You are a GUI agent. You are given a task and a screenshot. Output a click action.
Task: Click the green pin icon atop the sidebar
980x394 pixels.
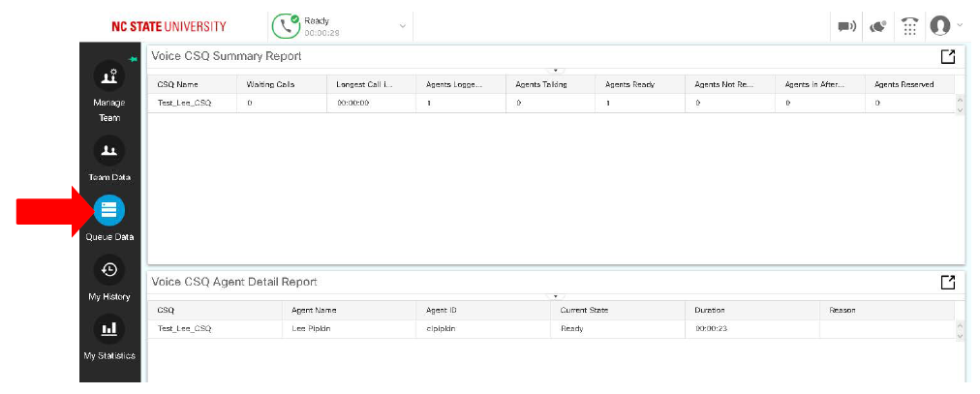pyautogui.click(x=133, y=59)
